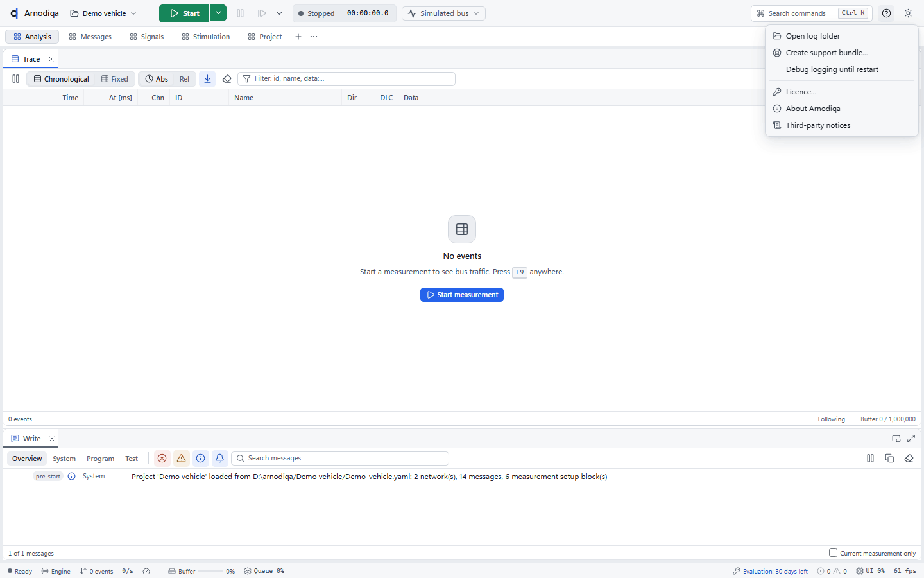Toggle the light/dark theme icon
The width and height of the screenshot is (924, 578).
pyautogui.click(x=908, y=13)
